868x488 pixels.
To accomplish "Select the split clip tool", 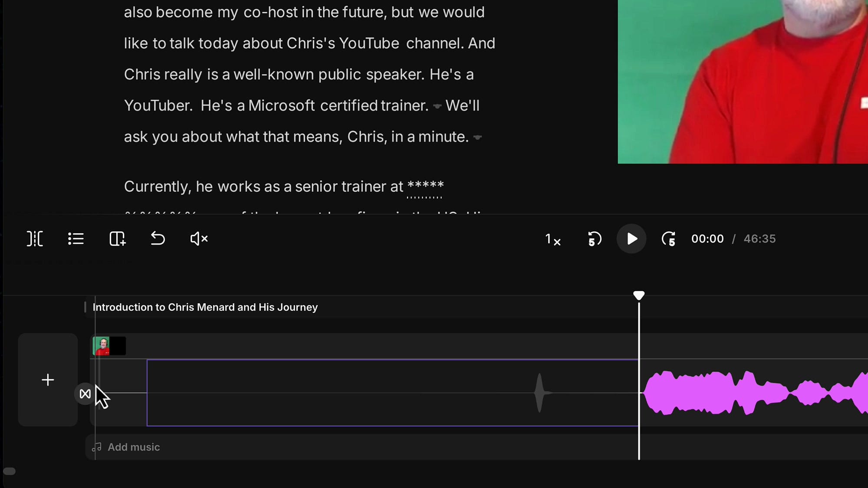I will (35, 239).
